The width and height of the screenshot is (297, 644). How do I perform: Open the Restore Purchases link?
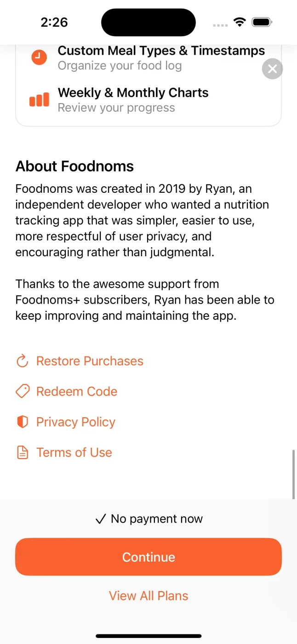tap(90, 361)
